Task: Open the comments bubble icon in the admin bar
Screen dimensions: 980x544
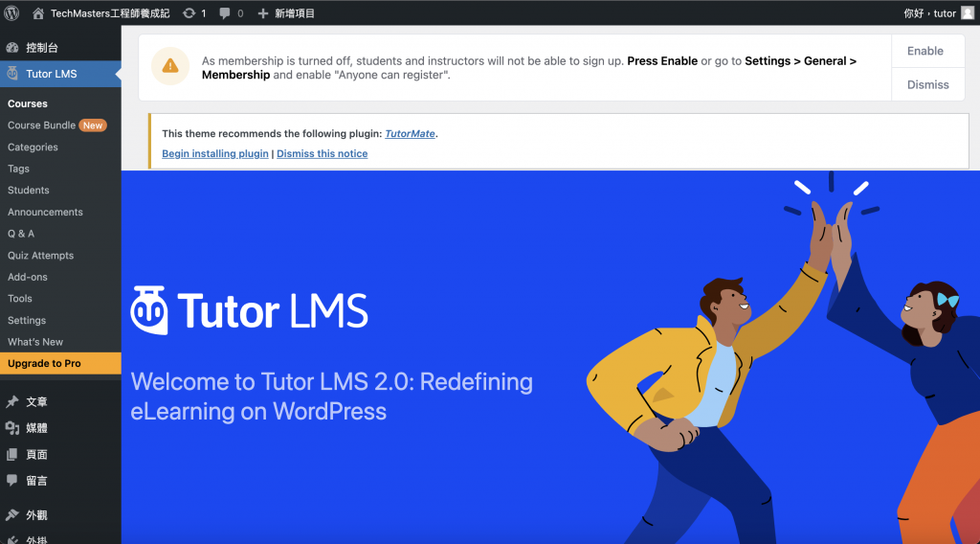Action: 224,13
